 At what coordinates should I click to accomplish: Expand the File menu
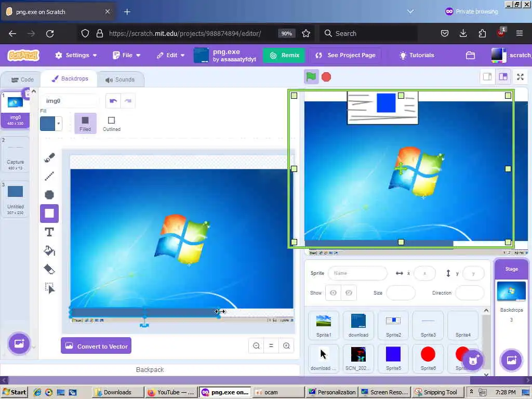(x=127, y=55)
